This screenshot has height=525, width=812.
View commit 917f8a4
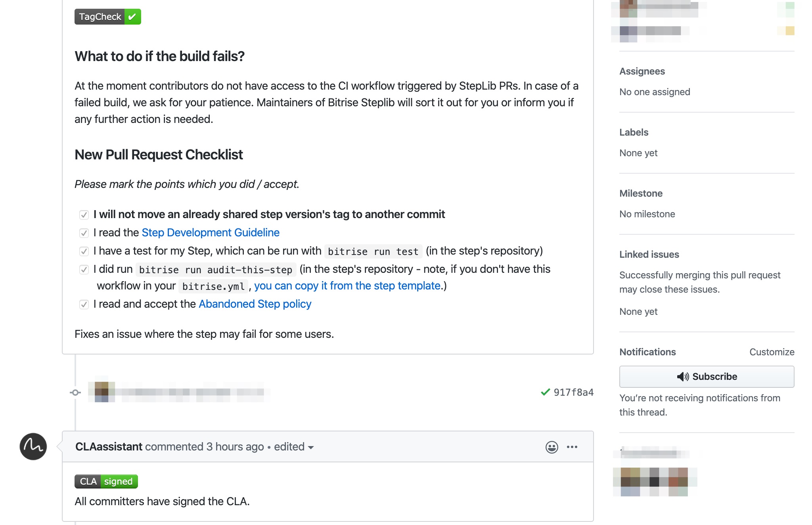tap(573, 392)
